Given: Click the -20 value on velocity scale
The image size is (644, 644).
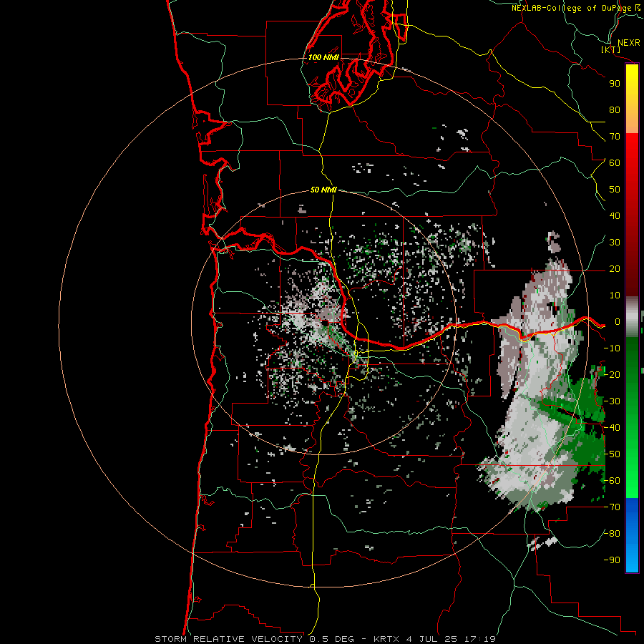Looking at the screenshot, I should pyautogui.click(x=612, y=374).
